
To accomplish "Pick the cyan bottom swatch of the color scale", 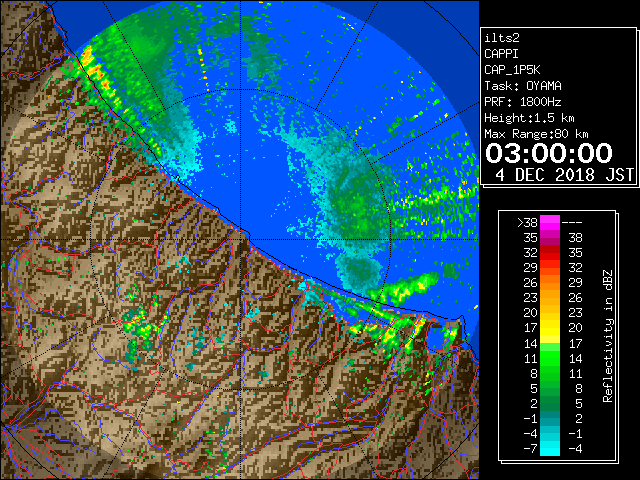I will tap(550, 449).
